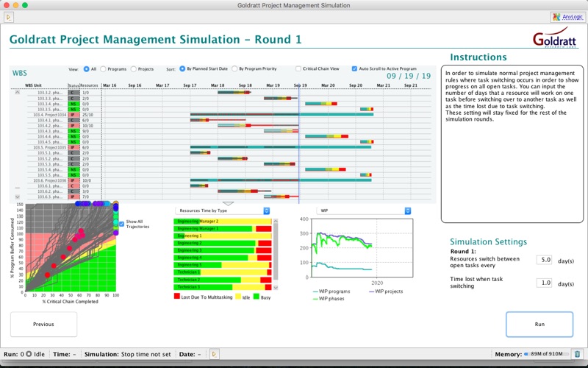This screenshot has height=368, width=588.
Task: Click the Run button
Action: click(539, 324)
